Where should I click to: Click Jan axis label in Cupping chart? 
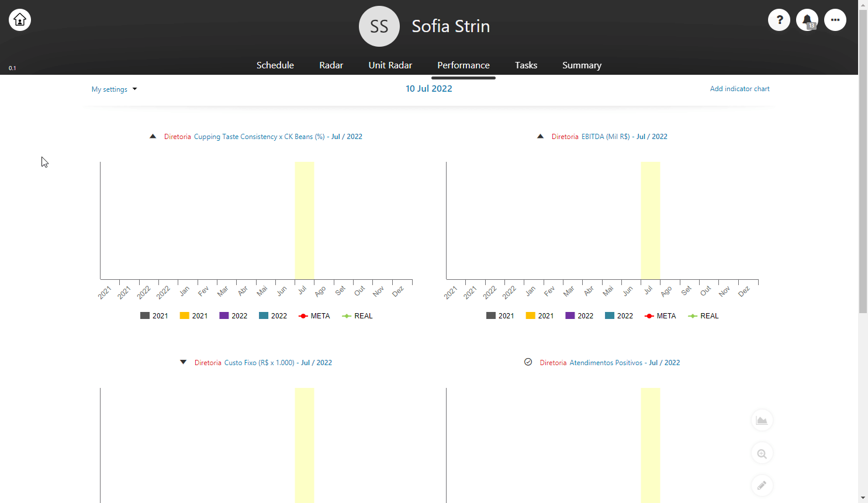185,291
